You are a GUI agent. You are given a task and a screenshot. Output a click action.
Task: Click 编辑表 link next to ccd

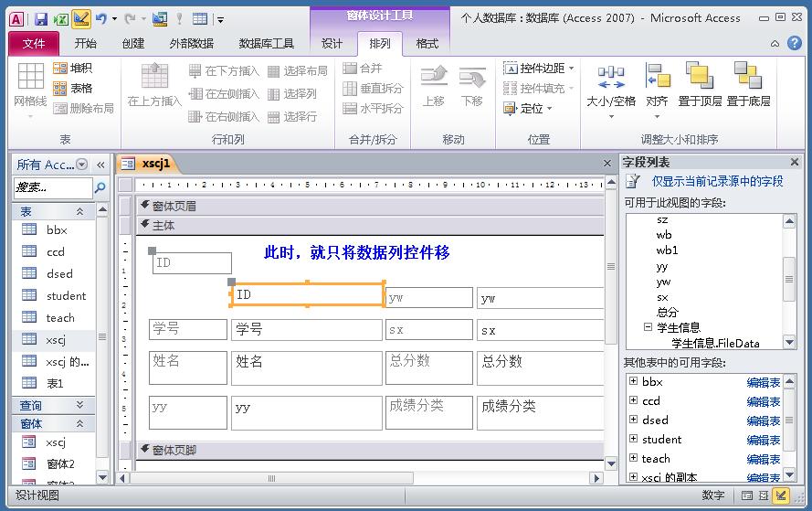tap(763, 401)
